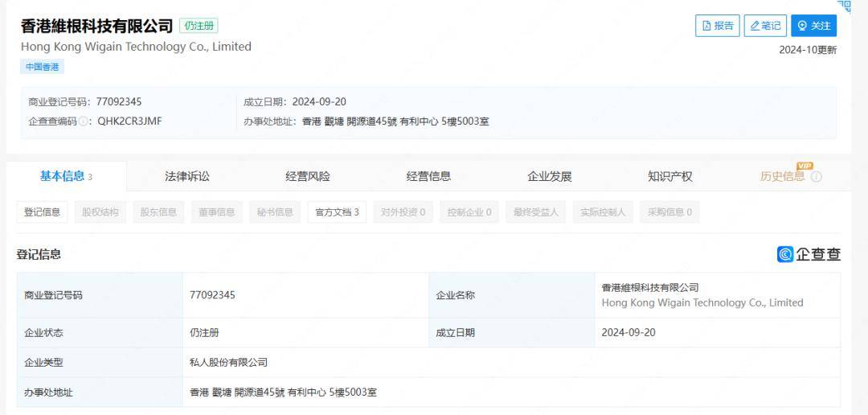
Task: Click the 最终受益人 sub-tab
Action: point(536,212)
